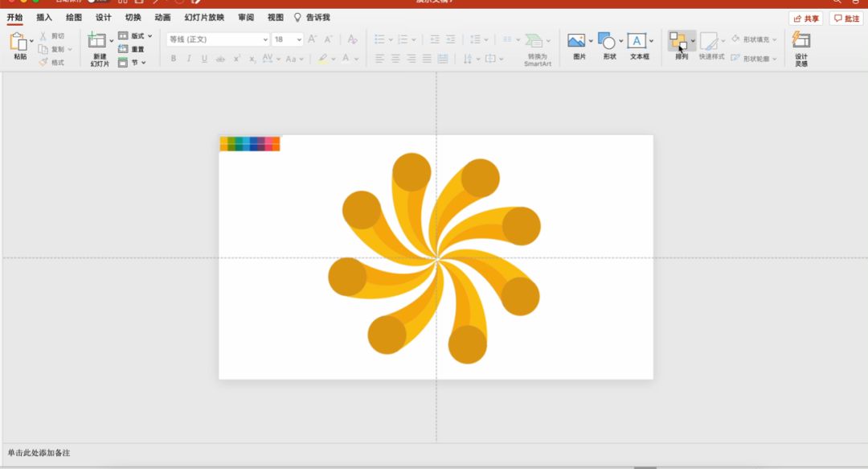Click the justify text alignment icon

[427, 58]
